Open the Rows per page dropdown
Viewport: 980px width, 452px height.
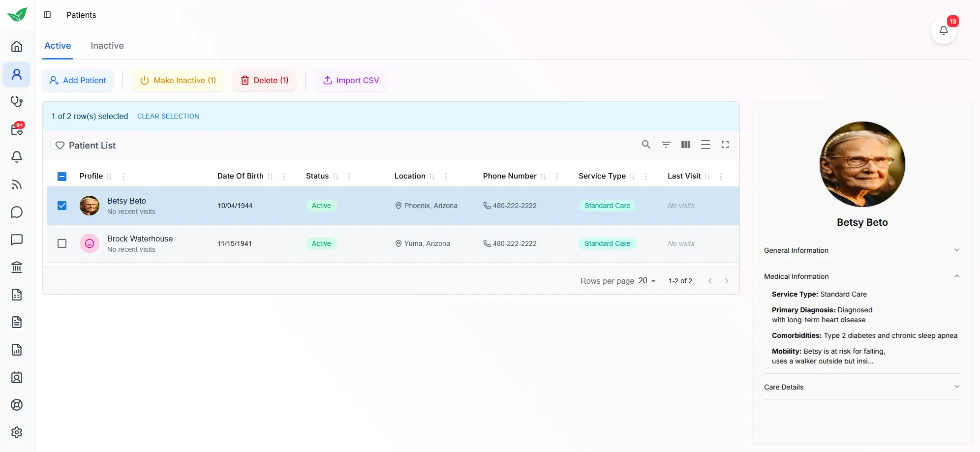click(x=645, y=281)
